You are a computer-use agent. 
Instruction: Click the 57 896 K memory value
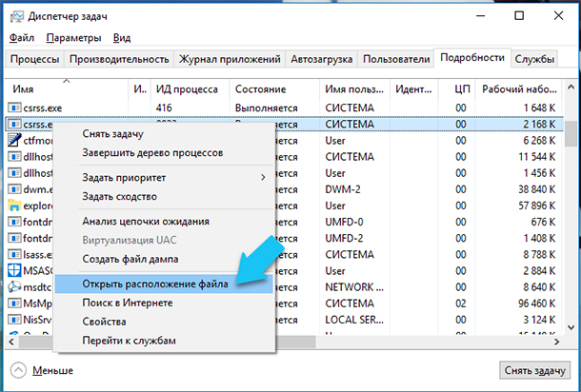point(536,206)
